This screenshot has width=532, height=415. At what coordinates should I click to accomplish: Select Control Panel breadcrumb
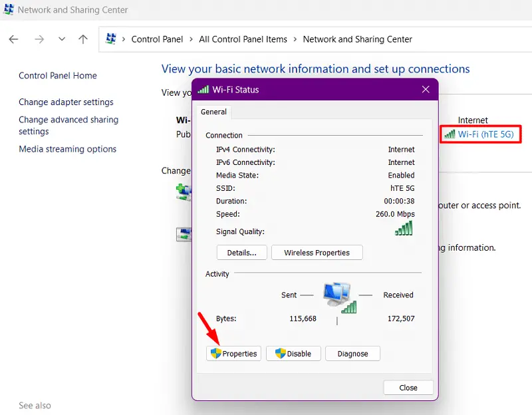pos(157,39)
